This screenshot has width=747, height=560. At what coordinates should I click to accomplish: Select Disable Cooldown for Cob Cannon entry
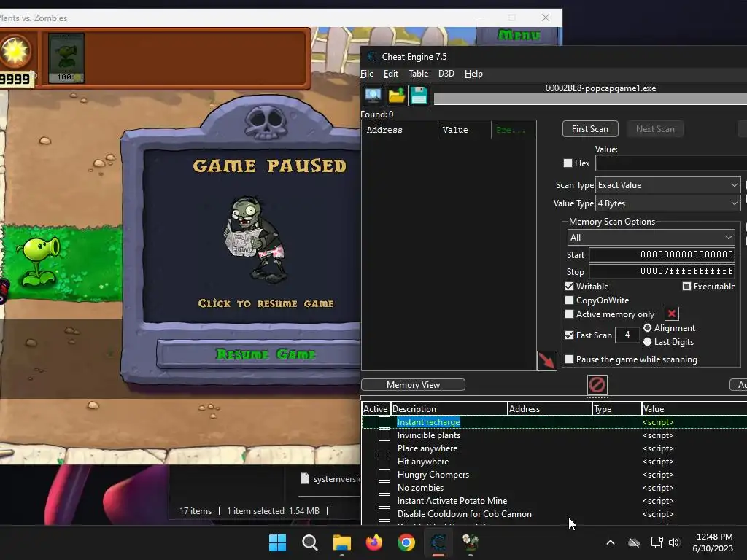[x=465, y=514]
